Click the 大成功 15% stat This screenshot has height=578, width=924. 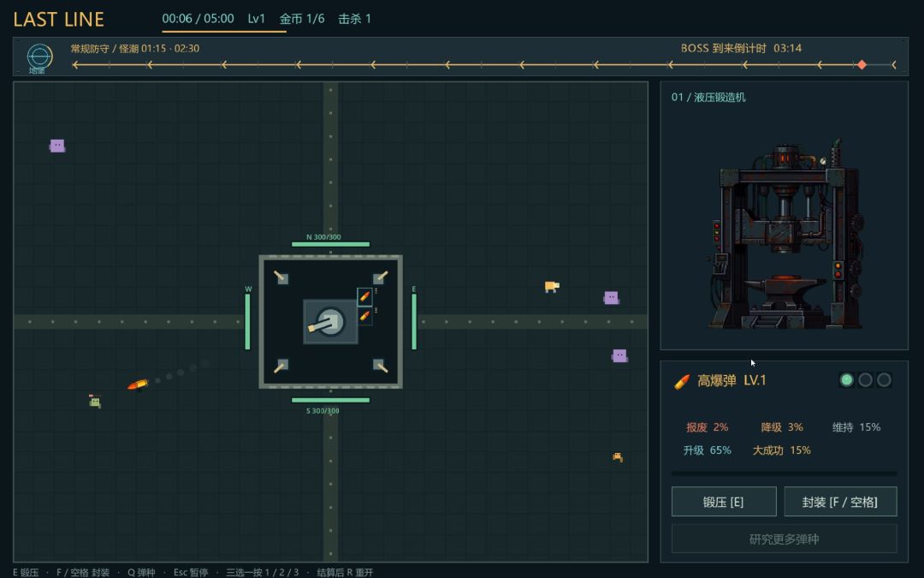[x=781, y=450]
